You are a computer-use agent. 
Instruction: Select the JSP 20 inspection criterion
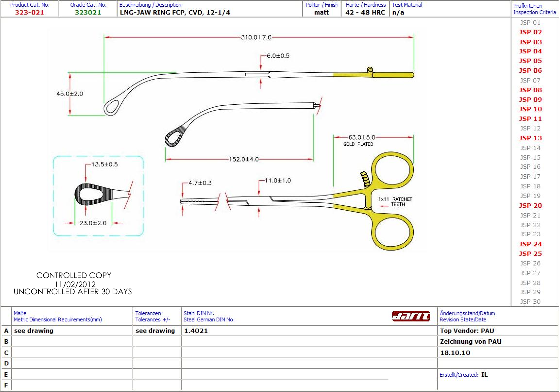[x=530, y=206]
